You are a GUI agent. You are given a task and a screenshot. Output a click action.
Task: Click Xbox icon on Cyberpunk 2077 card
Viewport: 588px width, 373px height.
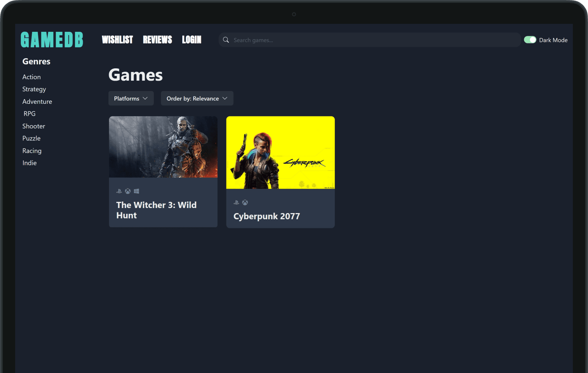[x=245, y=202]
